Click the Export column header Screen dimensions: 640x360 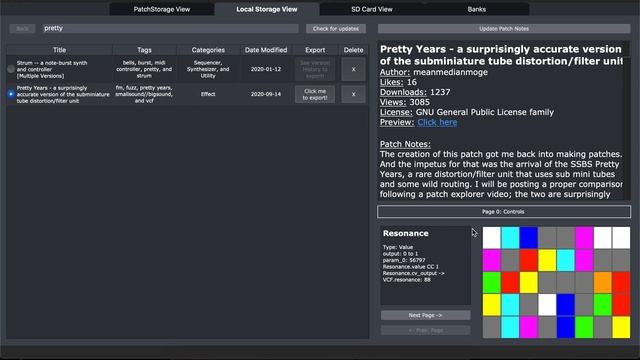315,50
